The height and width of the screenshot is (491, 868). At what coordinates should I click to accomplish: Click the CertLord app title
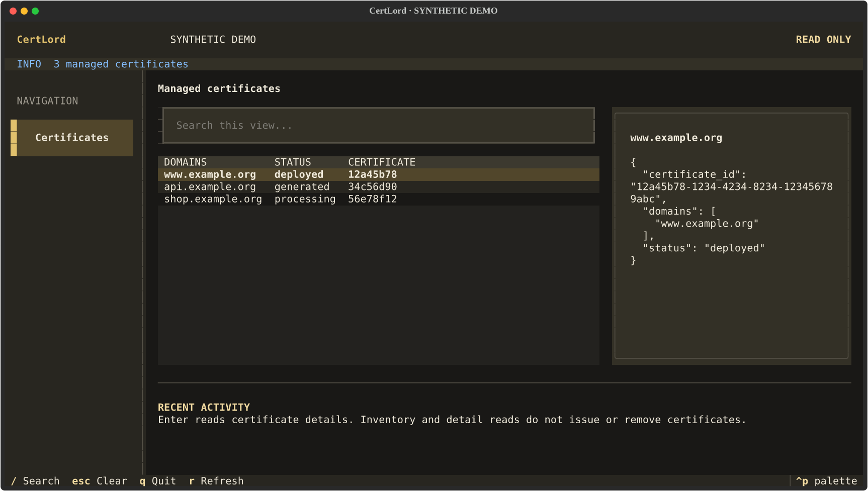point(41,40)
